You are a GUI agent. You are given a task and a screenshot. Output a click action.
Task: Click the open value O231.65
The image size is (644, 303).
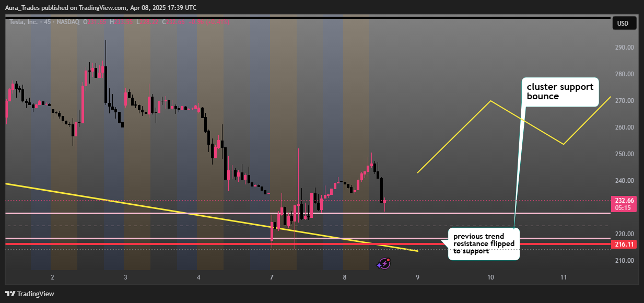click(x=95, y=22)
